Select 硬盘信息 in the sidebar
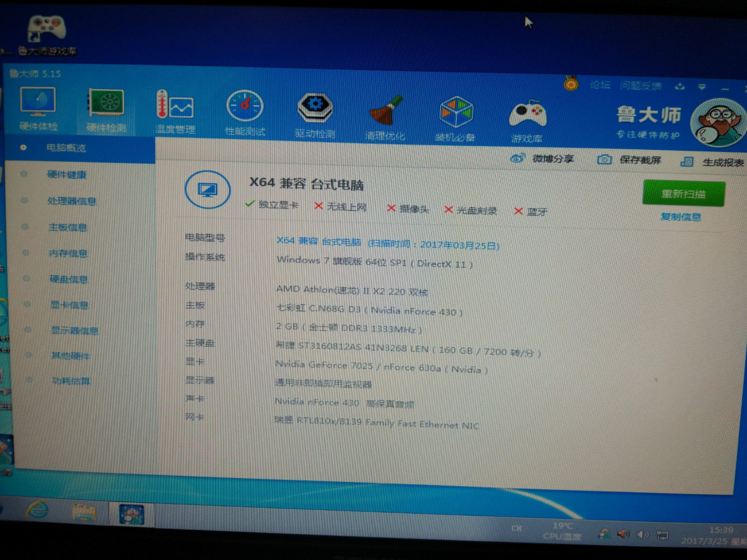This screenshot has width=747, height=560. (x=69, y=279)
